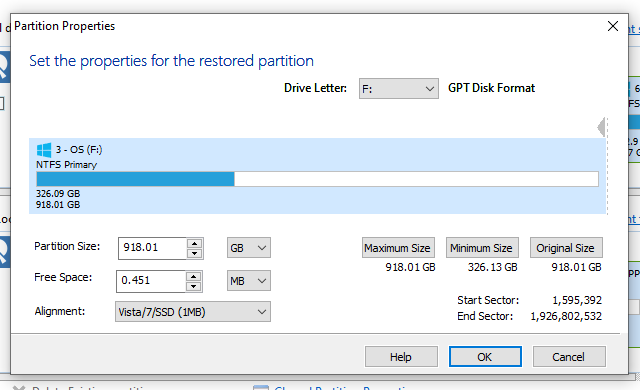Click the 'NTFS Primary' text
Viewport: 640px width, 390px height.
click(x=67, y=165)
